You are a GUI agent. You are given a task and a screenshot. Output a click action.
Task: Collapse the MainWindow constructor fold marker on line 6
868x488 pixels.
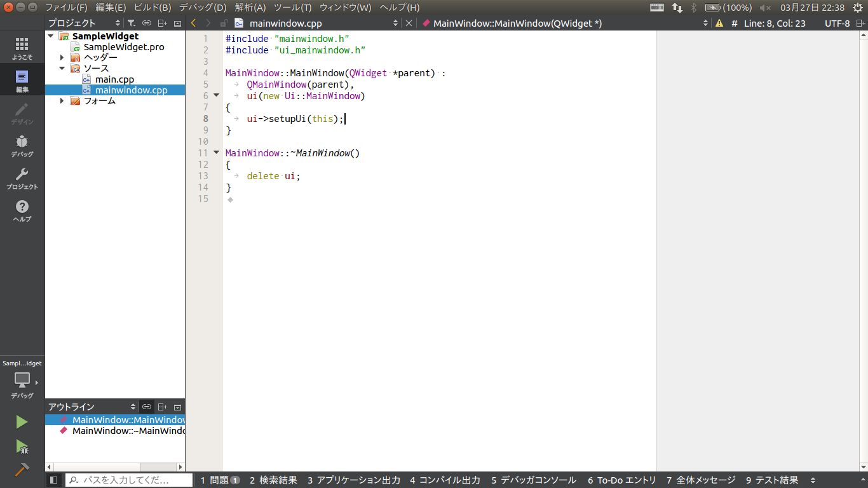(x=216, y=96)
